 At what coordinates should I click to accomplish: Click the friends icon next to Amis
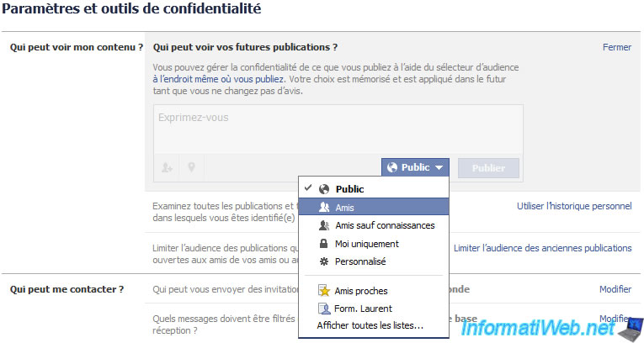[x=324, y=207]
